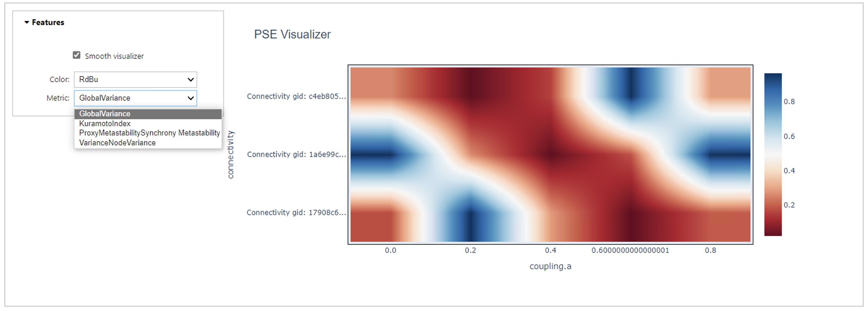Uncheck the Smooth visualizer checkbox

coord(76,55)
